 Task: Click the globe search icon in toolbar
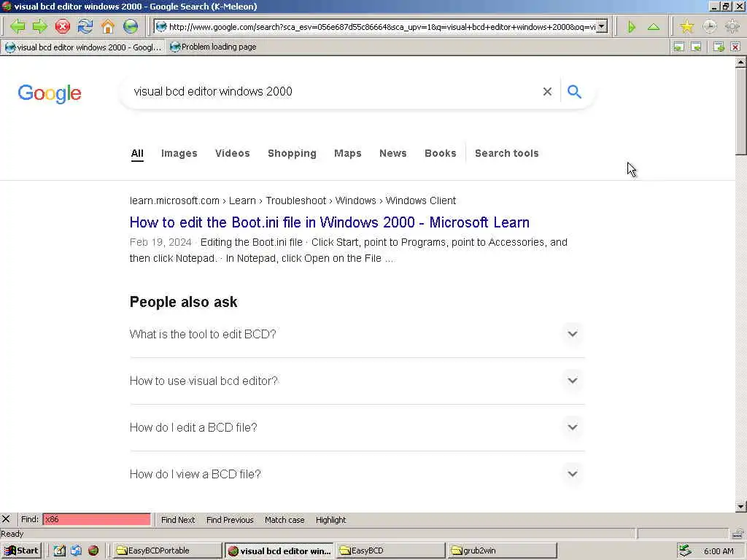pos(130,27)
